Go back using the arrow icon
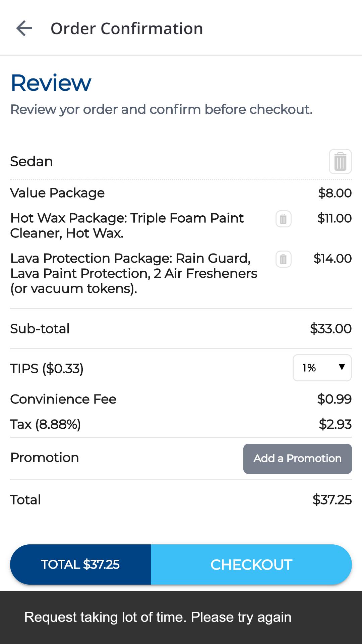The image size is (362, 644). click(x=24, y=28)
